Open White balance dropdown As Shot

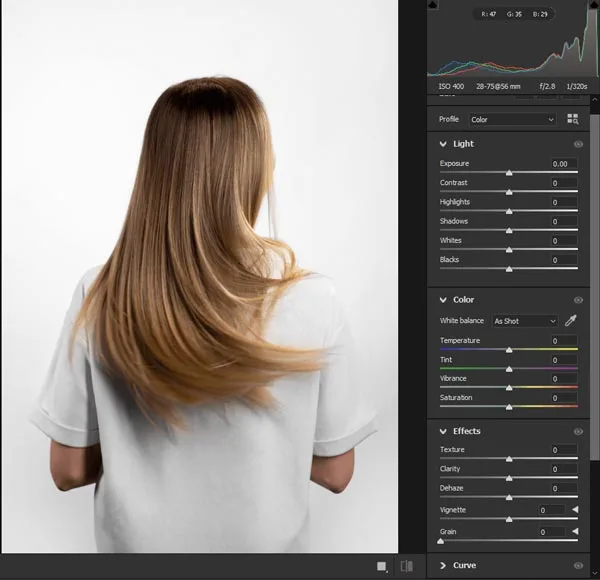525,321
